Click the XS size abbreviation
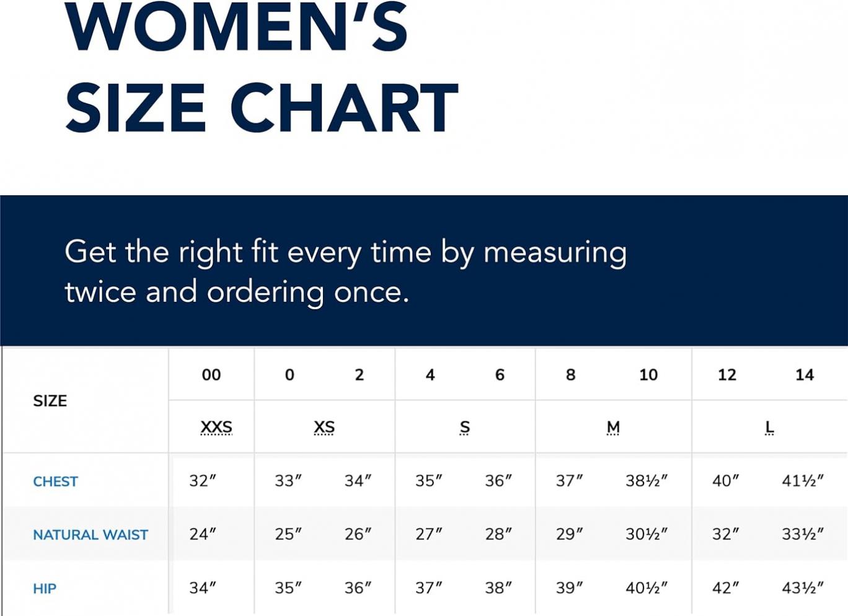The height and width of the screenshot is (616, 848). pyautogui.click(x=324, y=428)
